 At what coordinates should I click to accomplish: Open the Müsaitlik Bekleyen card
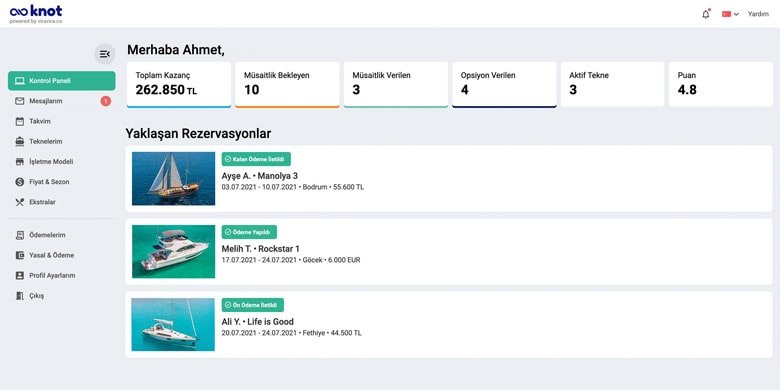coord(288,85)
